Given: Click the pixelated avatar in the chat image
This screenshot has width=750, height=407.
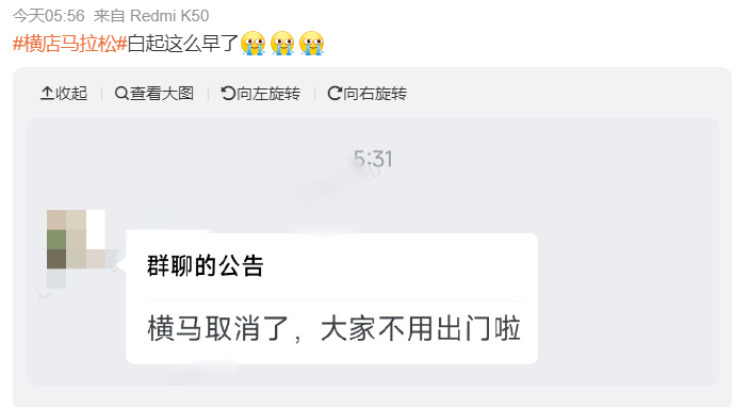Looking at the screenshot, I should 77,239.
